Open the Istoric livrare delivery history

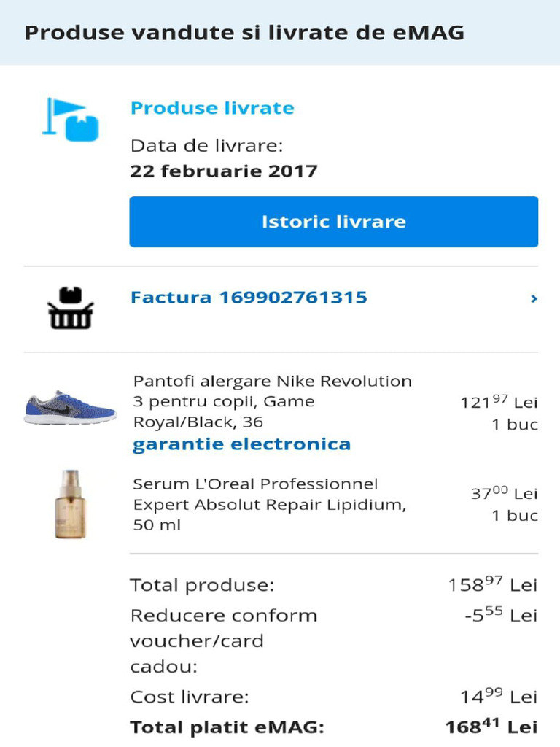click(x=333, y=222)
